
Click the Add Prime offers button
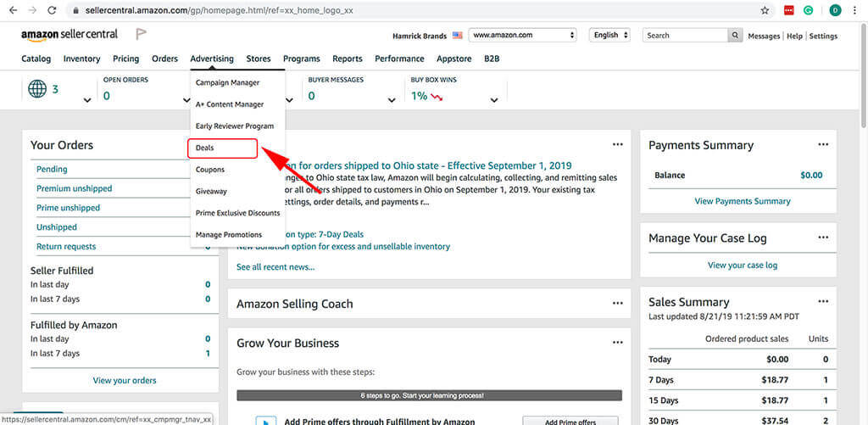click(x=570, y=422)
